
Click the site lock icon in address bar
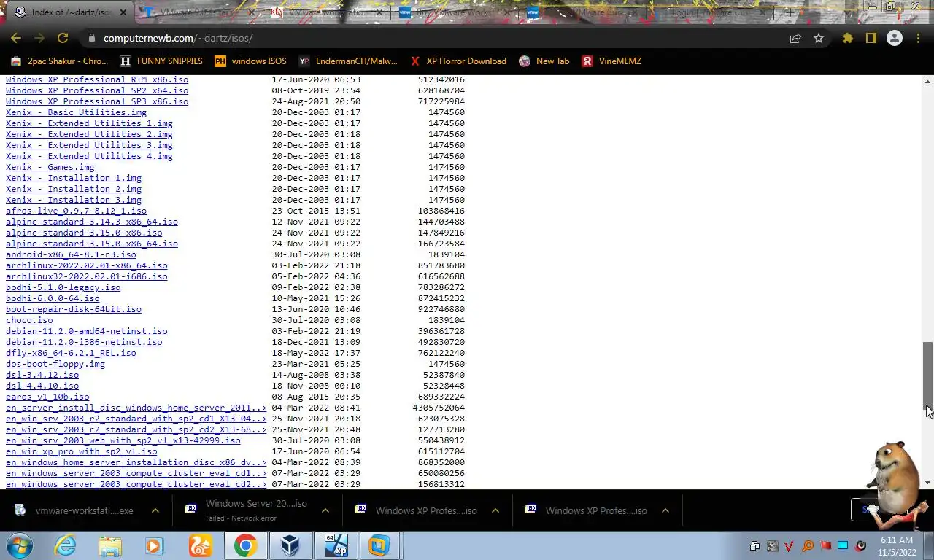click(x=91, y=38)
